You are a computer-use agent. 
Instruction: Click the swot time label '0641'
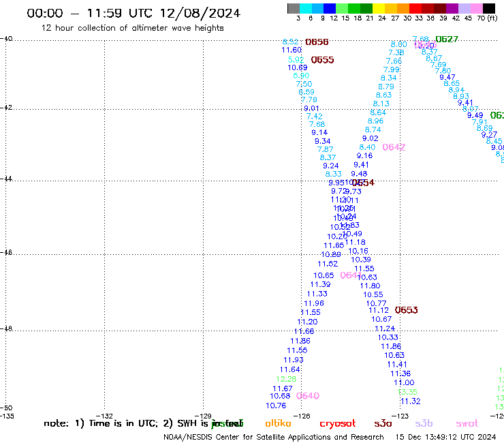[351, 275]
